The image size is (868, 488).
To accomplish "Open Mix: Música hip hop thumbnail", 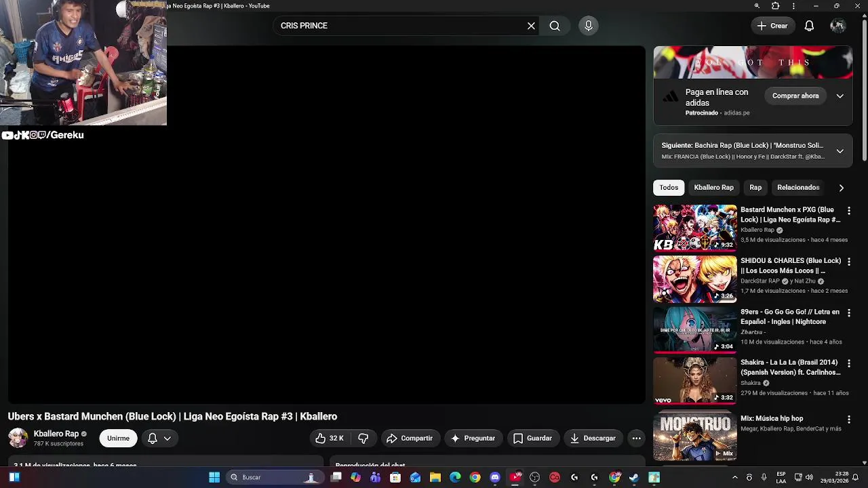I will pos(694,434).
